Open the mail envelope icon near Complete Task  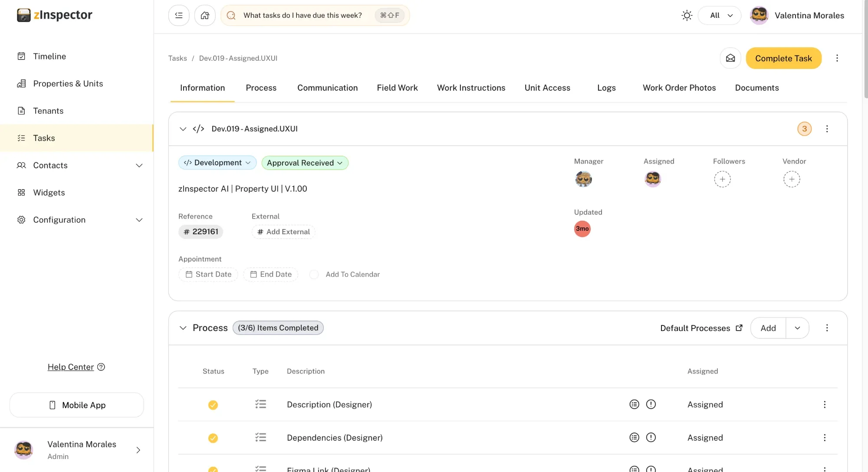coord(730,58)
